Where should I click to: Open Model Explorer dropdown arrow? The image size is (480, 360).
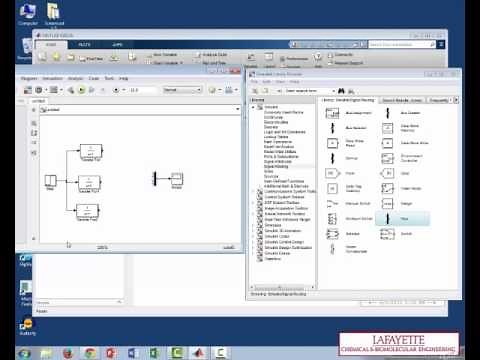tap(61, 90)
